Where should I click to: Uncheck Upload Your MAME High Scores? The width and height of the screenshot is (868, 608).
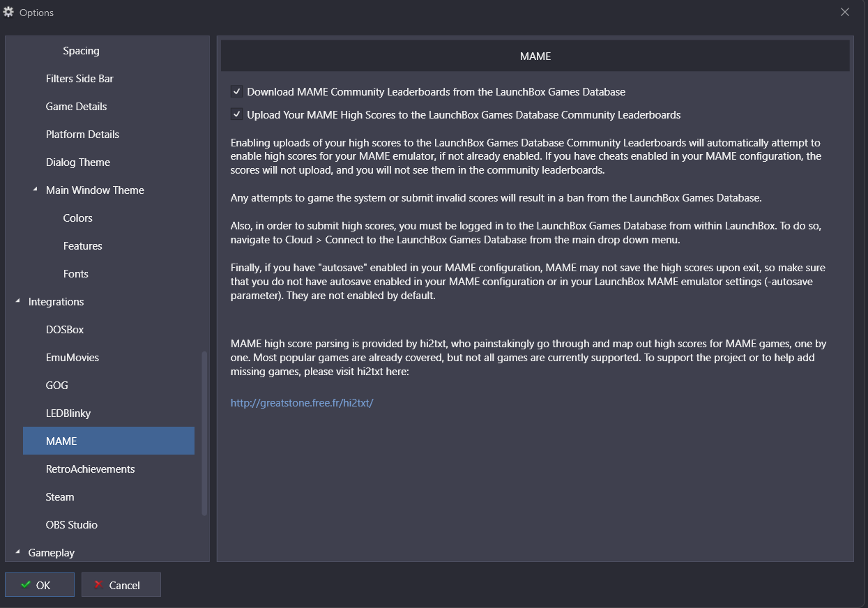[x=237, y=114]
